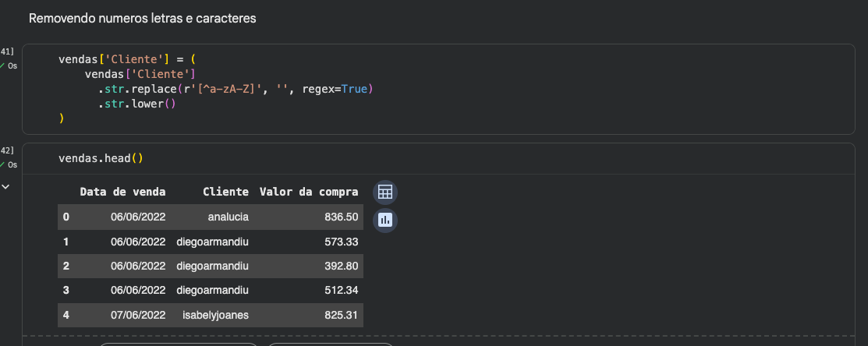Click row index 3 in the table
The height and width of the screenshot is (346, 868).
point(66,291)
